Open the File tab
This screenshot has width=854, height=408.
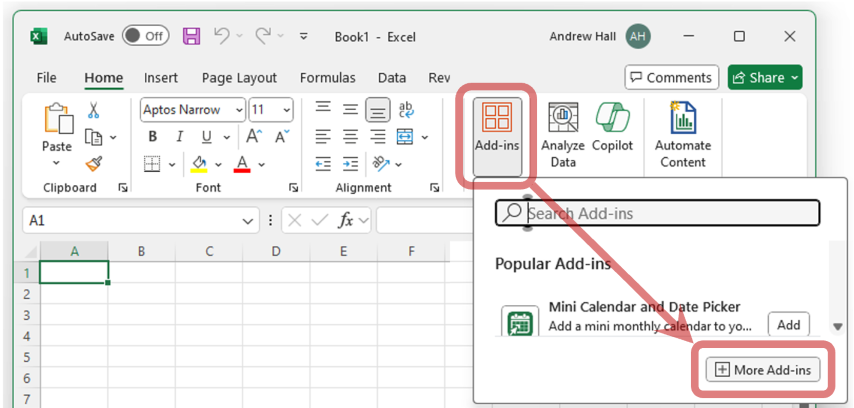click(x=46, y=78)
